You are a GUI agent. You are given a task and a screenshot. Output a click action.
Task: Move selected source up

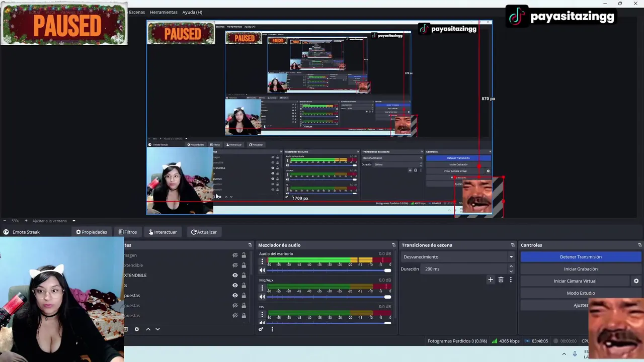pos(148,329)
